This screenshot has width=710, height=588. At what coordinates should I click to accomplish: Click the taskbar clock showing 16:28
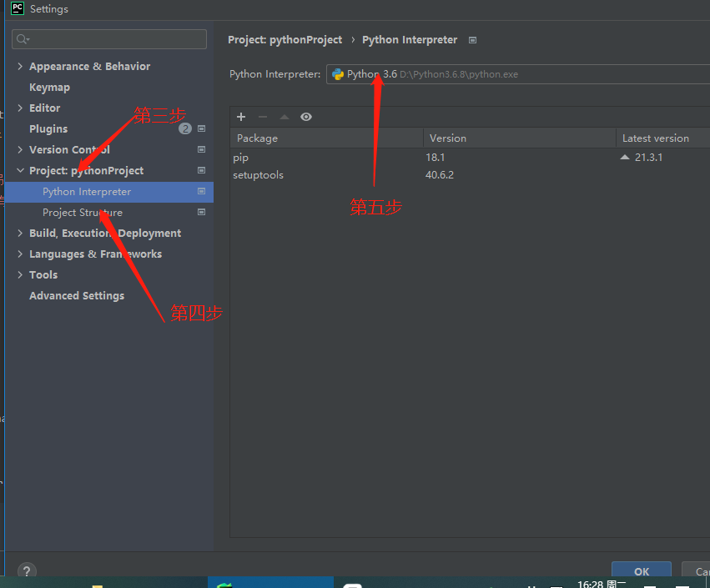(602, 584)
